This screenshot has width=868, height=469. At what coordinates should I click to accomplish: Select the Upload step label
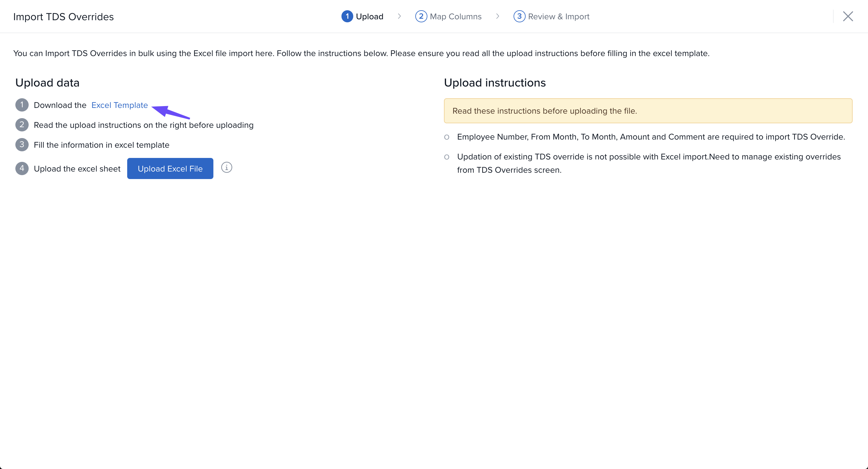tap(369, 17)
